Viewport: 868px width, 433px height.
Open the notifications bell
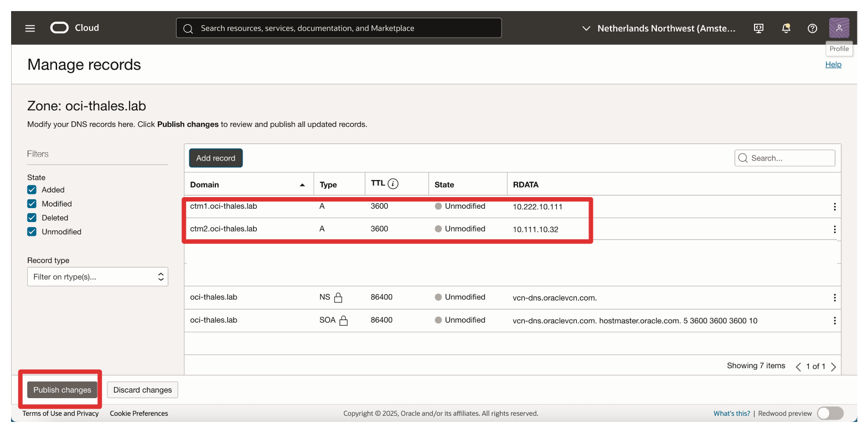[x=786, y=28]
